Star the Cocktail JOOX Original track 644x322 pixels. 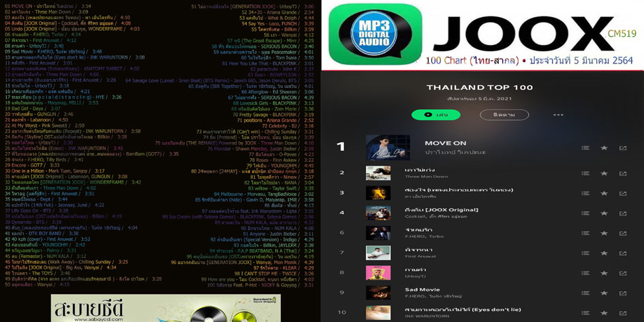coord(604,213)
